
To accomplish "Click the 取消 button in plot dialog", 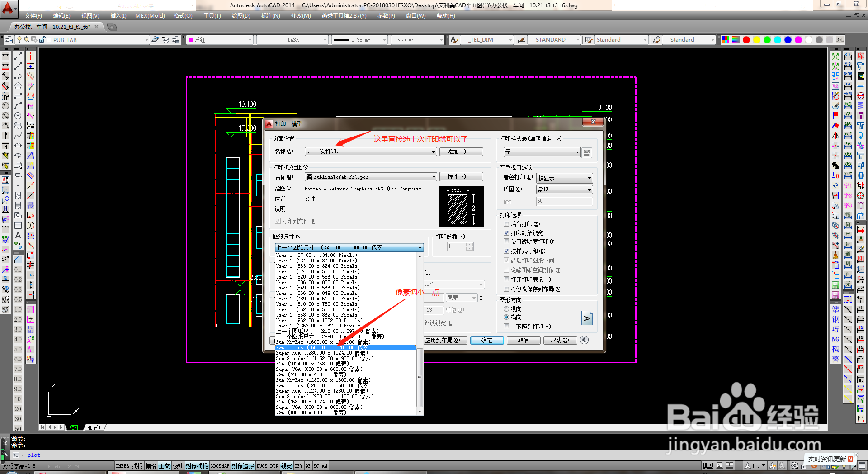I will tap(524, 341).
